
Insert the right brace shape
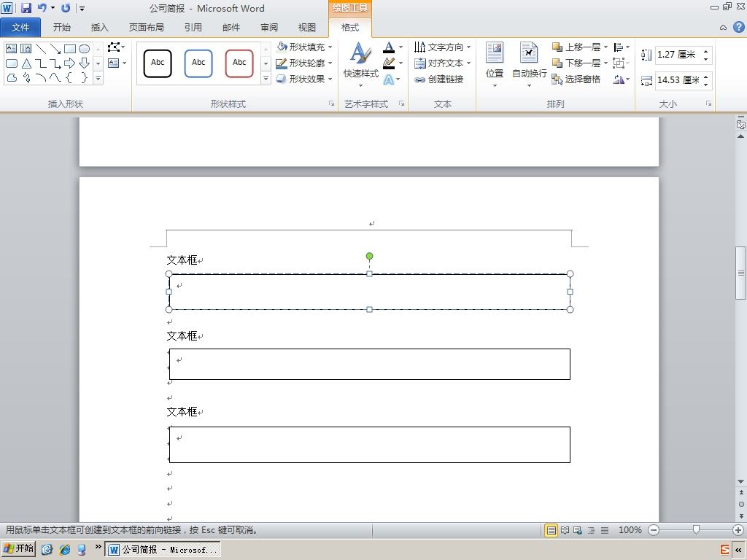pos(85,77)
